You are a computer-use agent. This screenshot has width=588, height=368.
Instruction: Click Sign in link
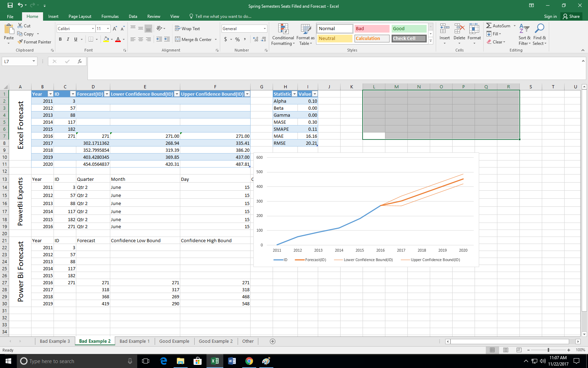(550, 16)
